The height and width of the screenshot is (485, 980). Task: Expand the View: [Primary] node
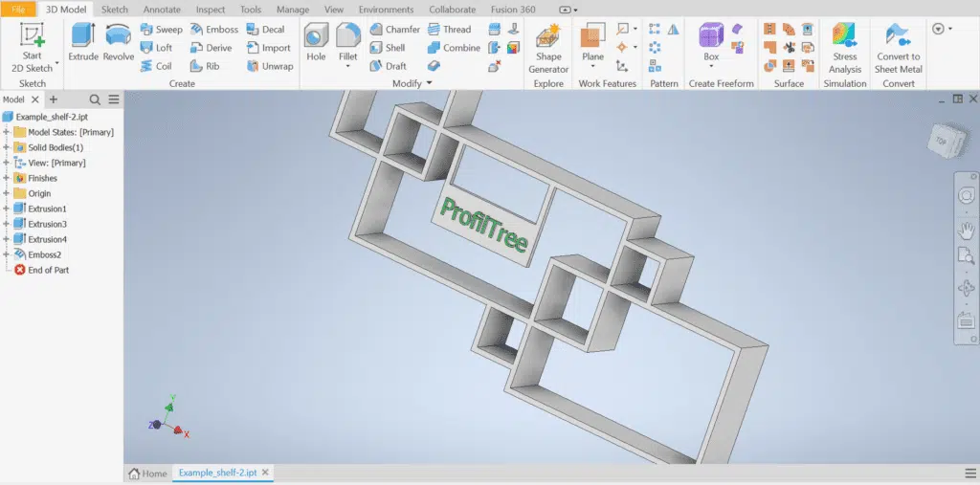pyautogui.click(x=7, y=163)
